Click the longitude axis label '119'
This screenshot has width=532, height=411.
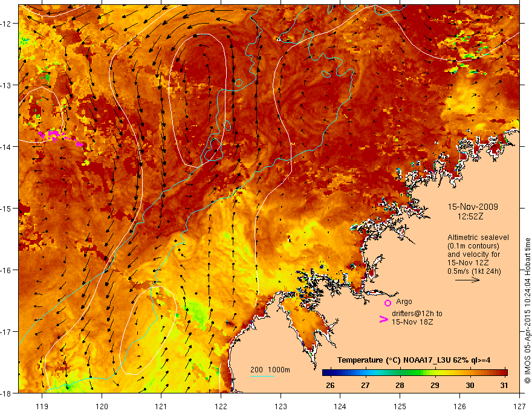(x=42, y=406)
